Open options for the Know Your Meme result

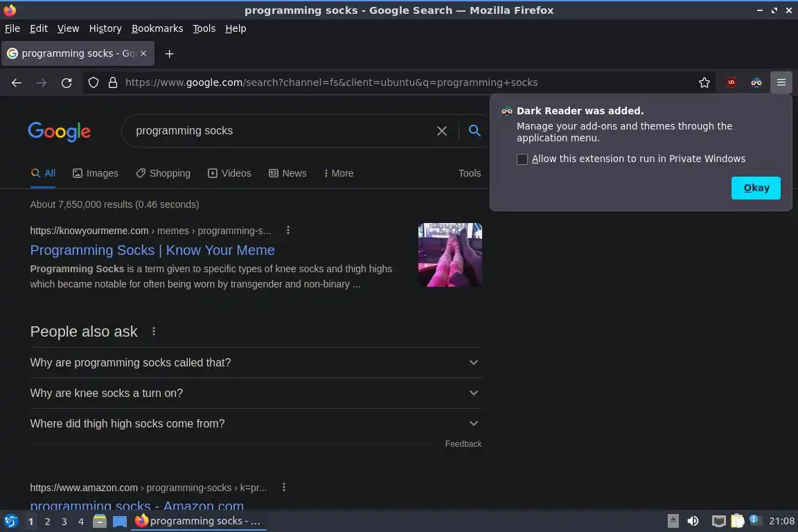288,231
